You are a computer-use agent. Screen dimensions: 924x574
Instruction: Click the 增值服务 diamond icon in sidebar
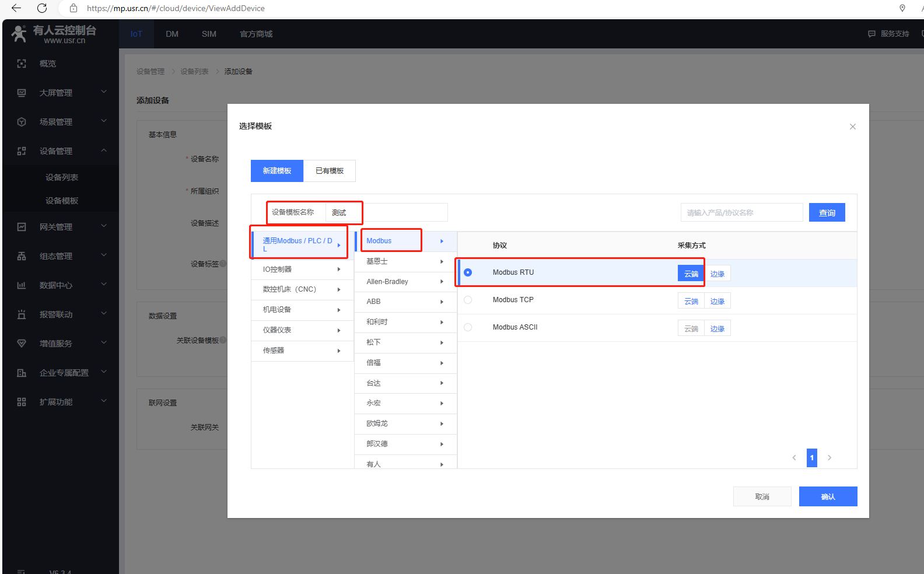(22, 344)
